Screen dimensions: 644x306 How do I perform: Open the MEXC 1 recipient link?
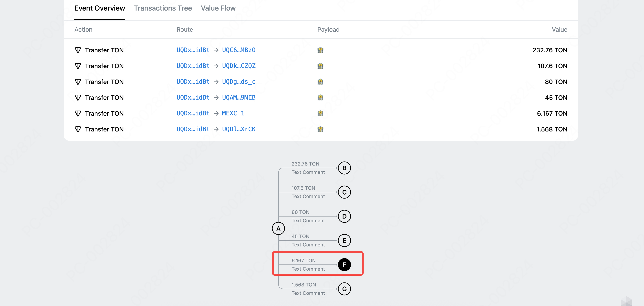click(x=233, y=113)
